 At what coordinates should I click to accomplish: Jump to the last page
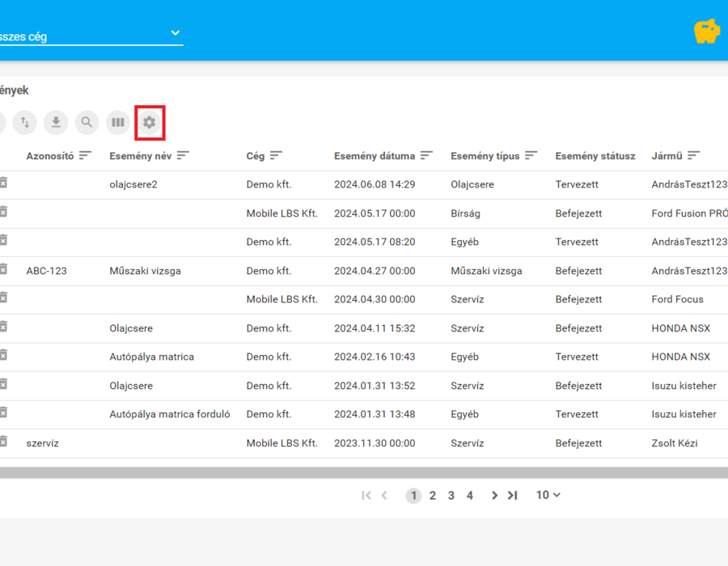[x=513, y=496]
